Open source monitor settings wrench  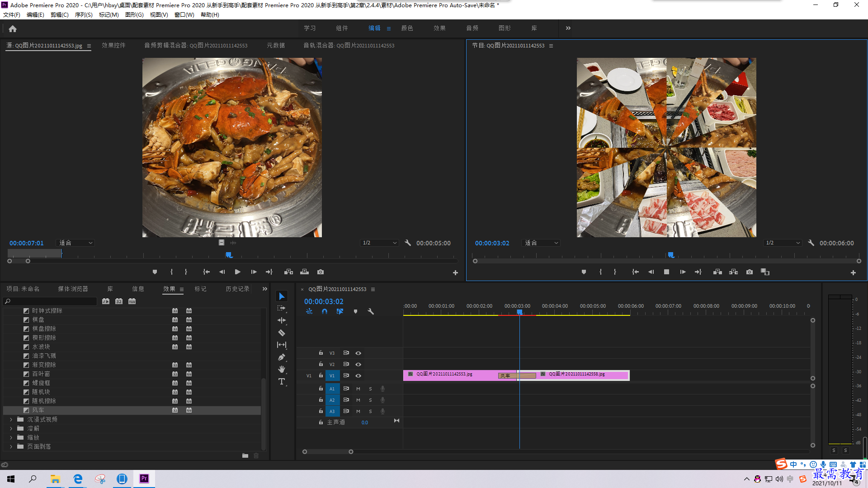(408, 243)
